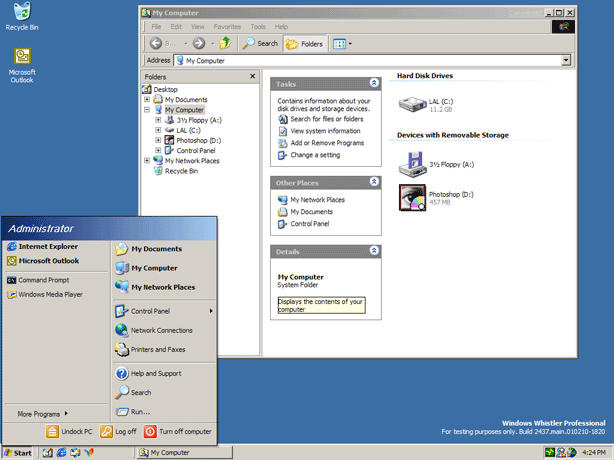
Task: Open Printers and Faxes from Start menu
Action: (x=150, y=350)
